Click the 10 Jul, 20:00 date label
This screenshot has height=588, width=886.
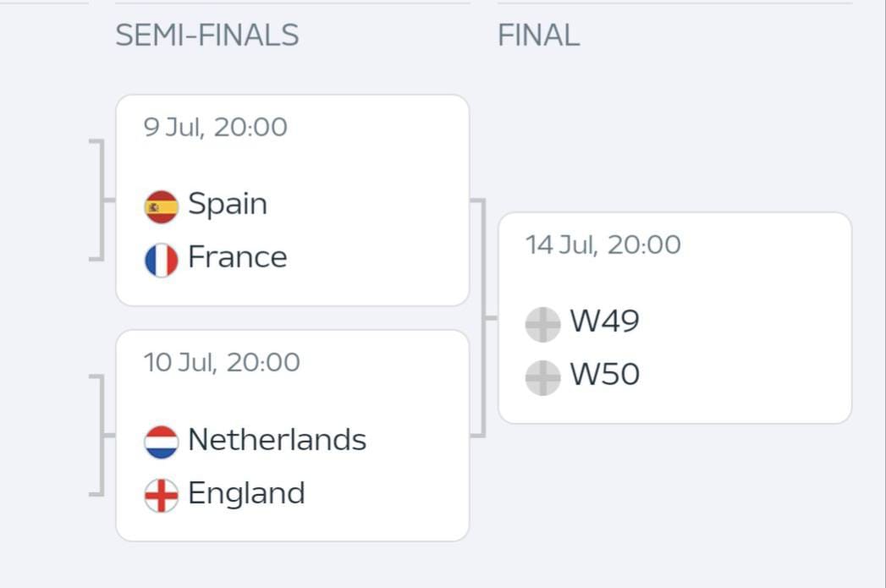click(x=222, y=362)
